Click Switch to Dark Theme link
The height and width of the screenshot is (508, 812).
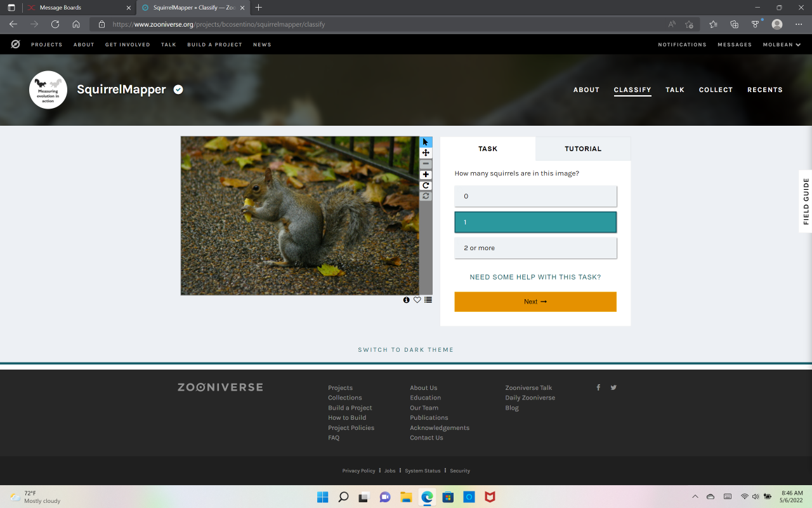point(406,350)
